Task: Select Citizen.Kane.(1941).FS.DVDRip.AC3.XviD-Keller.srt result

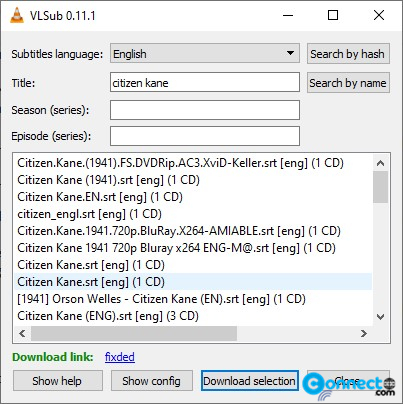Action: (193, 163)
